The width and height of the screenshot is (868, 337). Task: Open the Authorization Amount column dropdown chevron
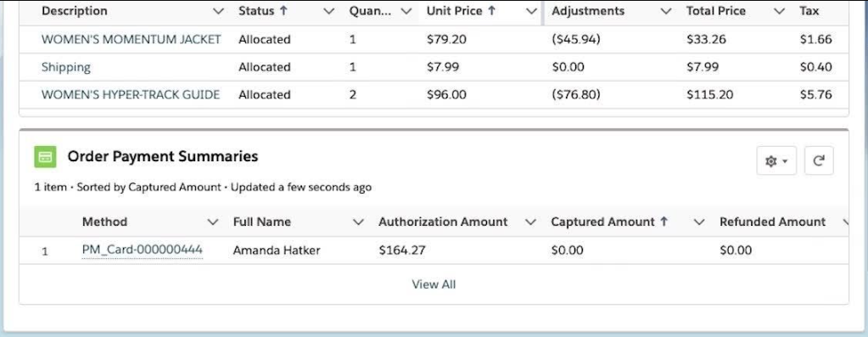click(531, 222)
